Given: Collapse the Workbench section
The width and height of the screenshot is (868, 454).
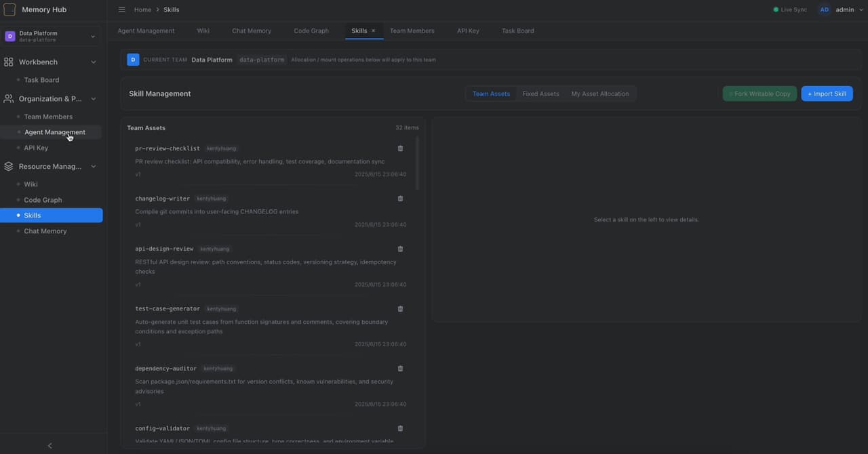Looking at the screenshot, I should coord(94,62).
